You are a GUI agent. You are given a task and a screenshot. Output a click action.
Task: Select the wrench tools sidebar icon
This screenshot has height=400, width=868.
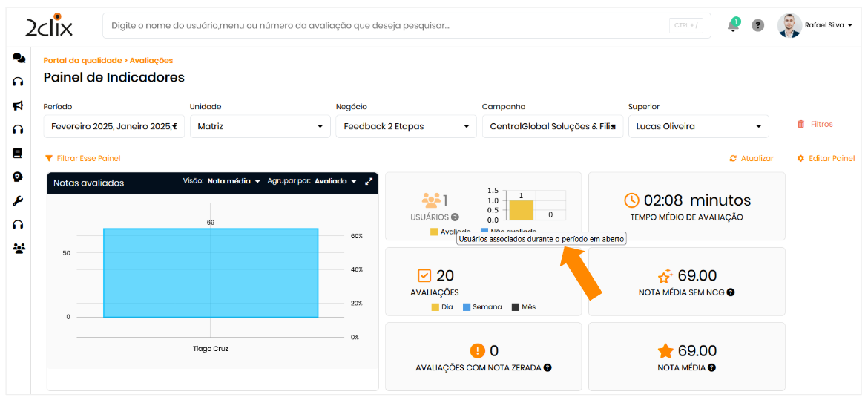[19, 200]
